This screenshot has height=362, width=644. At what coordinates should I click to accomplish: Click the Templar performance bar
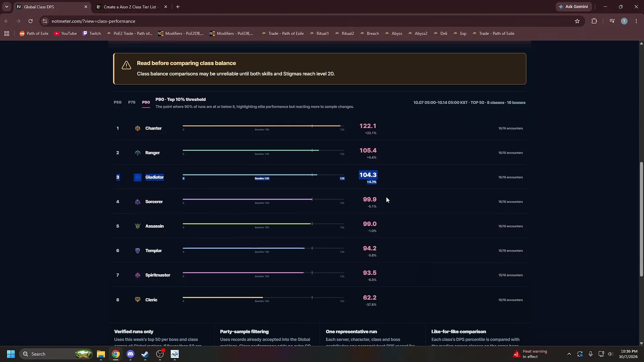(263, 249)
